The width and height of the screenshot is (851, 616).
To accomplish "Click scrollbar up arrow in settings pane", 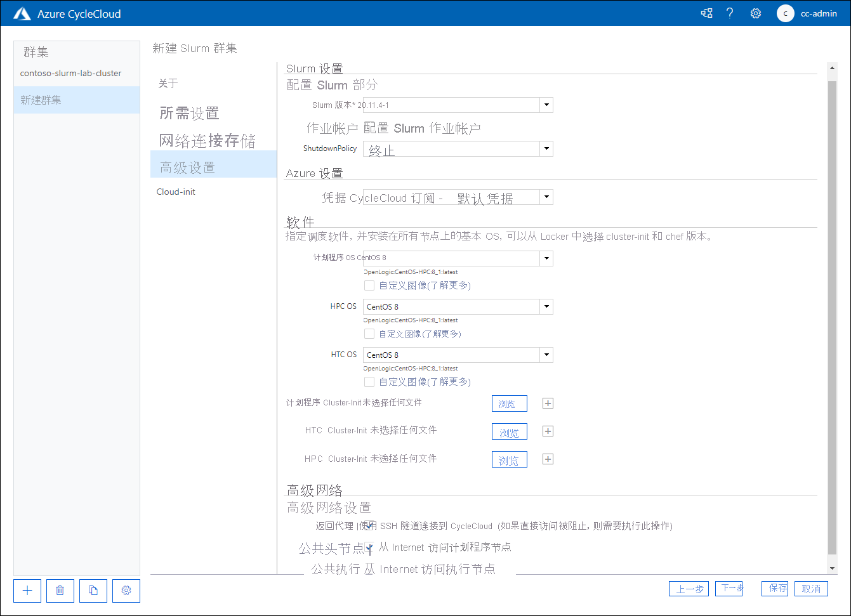I will pyautogui.click(x=833, y=68).
